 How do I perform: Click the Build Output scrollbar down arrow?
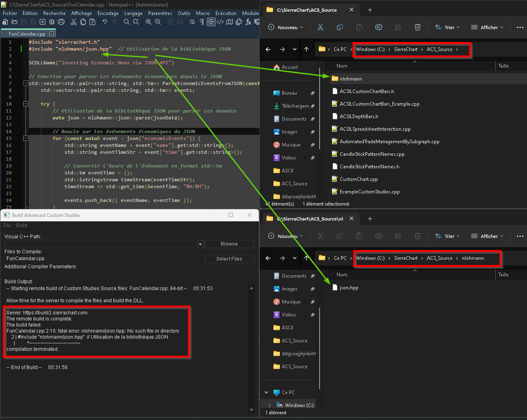252,410
